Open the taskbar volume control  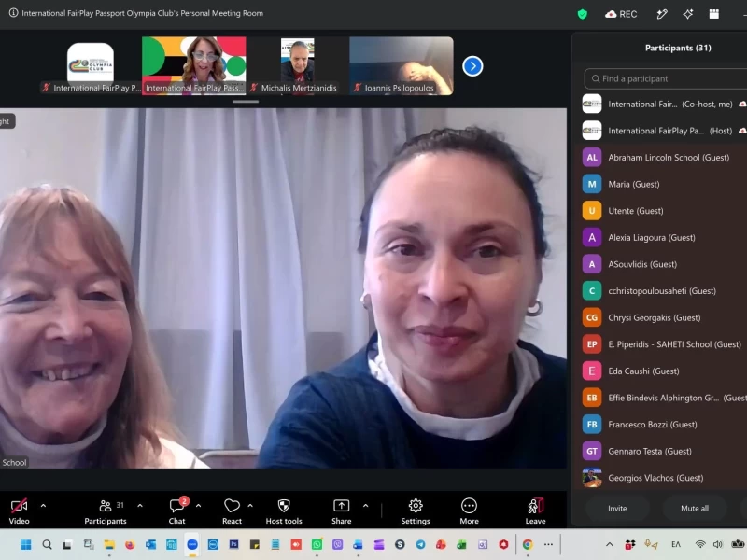coord(717,544)
